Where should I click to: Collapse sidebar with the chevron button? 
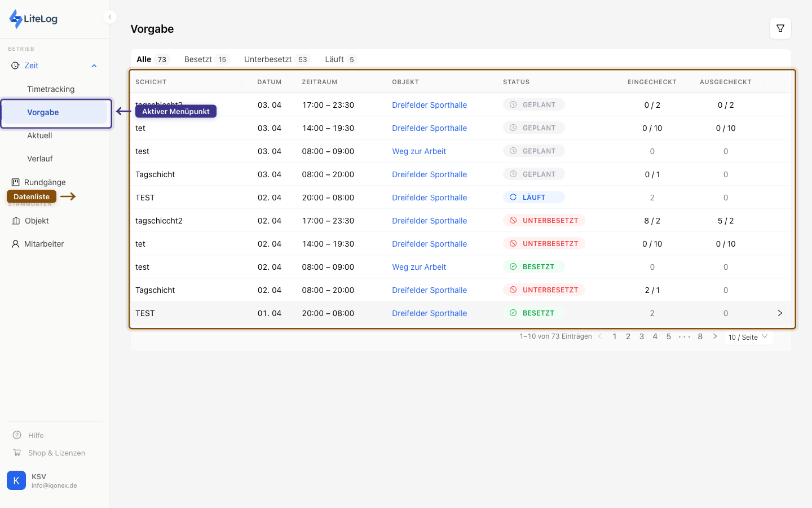click(x=110, y=17)
